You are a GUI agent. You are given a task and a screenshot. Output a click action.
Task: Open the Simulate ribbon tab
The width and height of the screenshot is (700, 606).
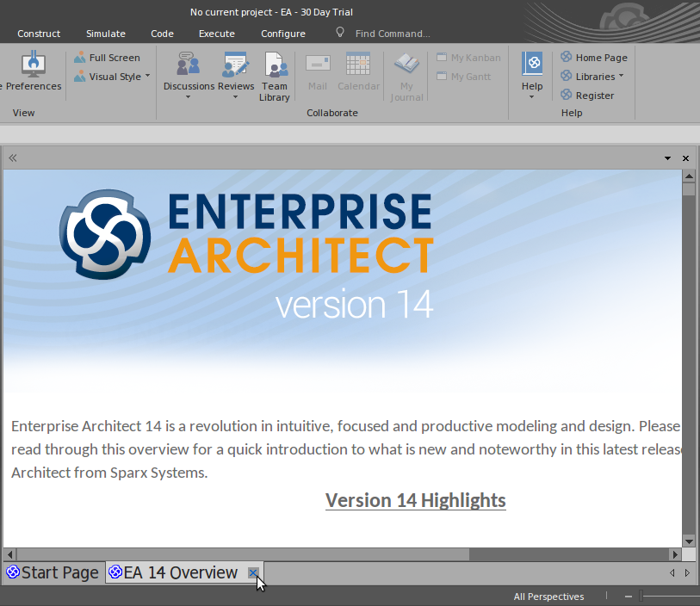[106, 34]
